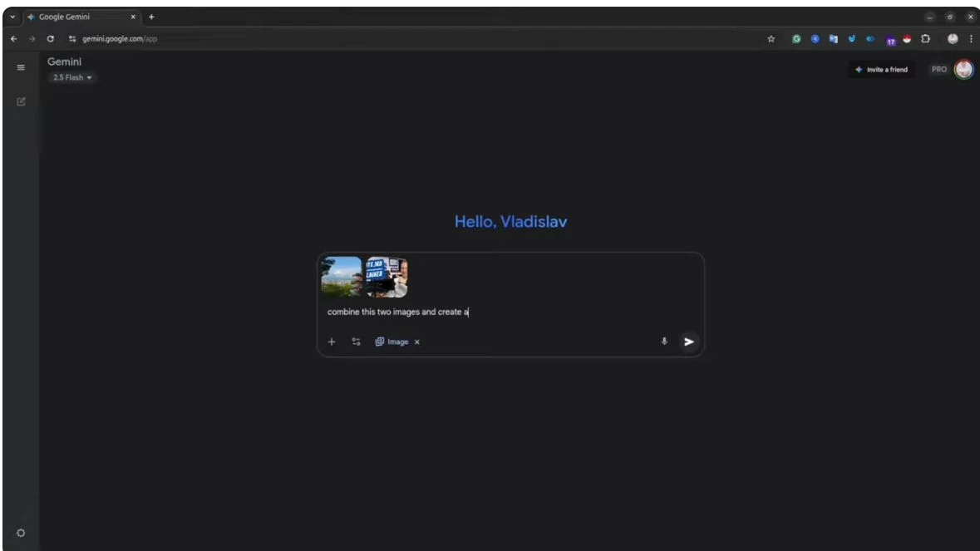Viewport: 980px width, 551px height.
Task: Expand the 2.5 Flash model selector
Action: coord(71,77)
